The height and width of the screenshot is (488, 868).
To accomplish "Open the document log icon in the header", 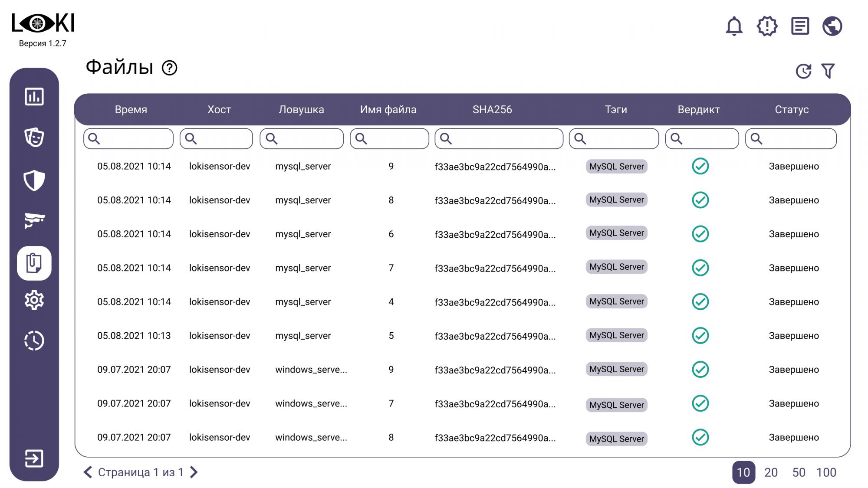I will tap(800, 26).
